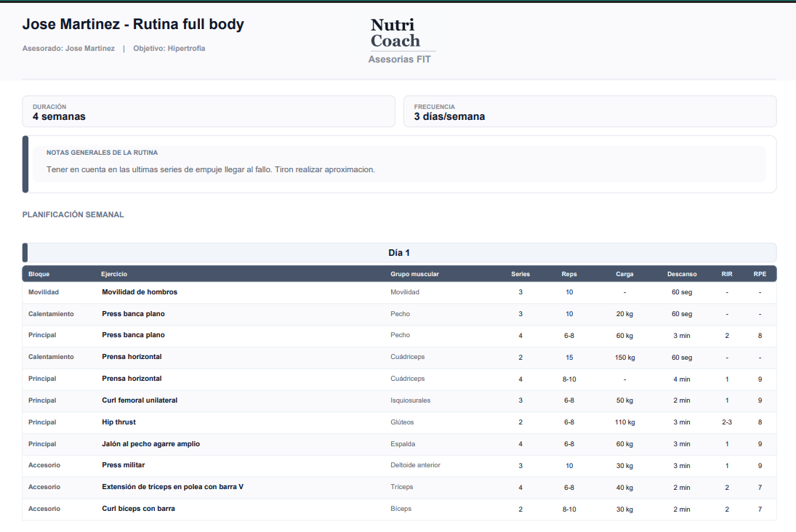
Task: Click the Tríceps muscle group cell
Action: tap(401, 487)
